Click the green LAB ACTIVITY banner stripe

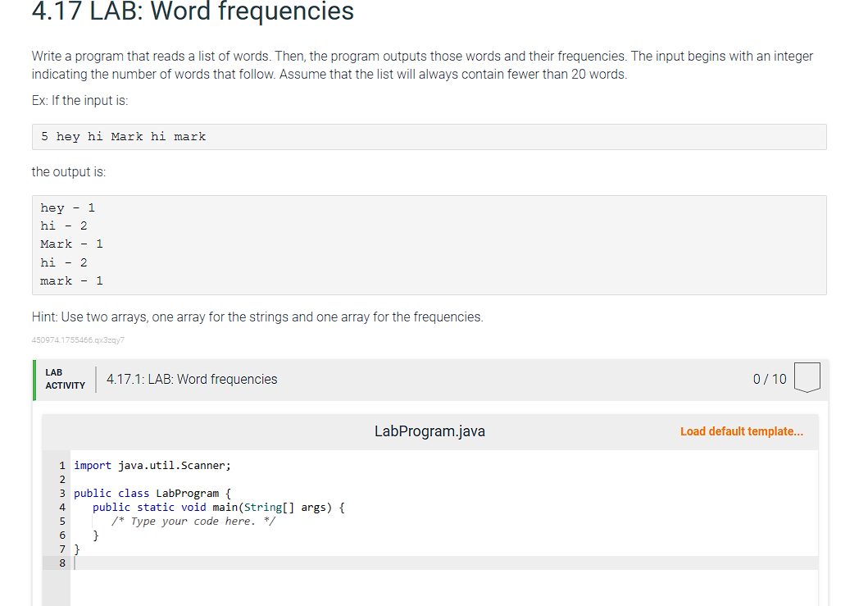pyautogui.click(x=33, y=379)
